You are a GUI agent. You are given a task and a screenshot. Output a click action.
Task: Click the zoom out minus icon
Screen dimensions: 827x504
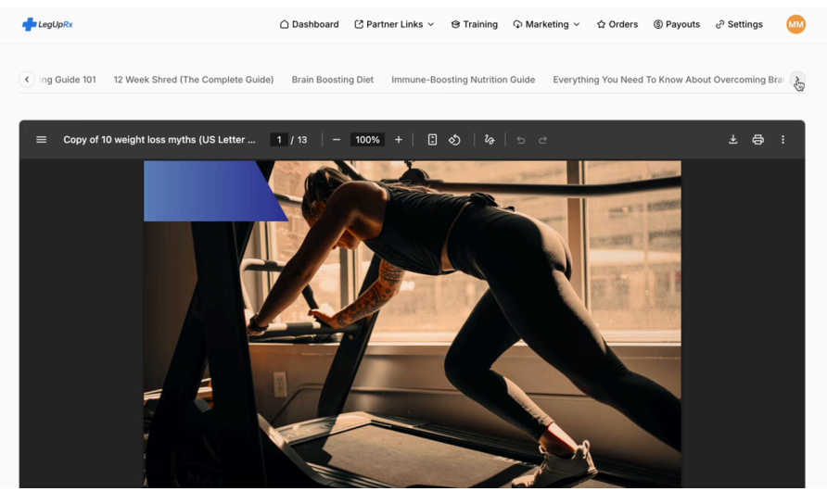[x=337, y=140]
